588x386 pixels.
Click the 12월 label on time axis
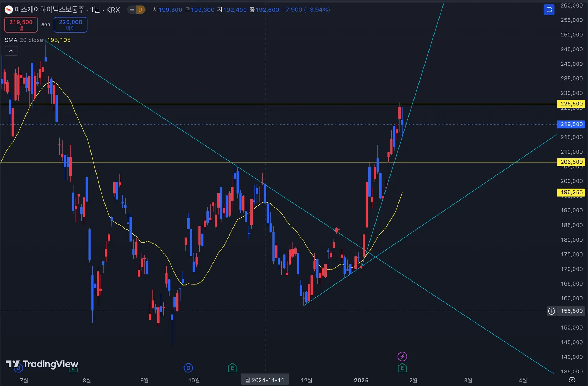(307, 380)
